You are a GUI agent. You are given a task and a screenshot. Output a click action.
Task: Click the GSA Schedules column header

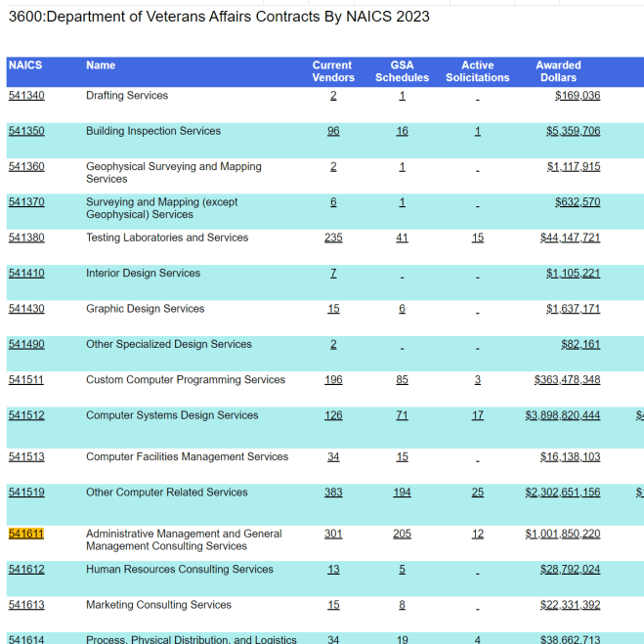(x=402, y=71)
